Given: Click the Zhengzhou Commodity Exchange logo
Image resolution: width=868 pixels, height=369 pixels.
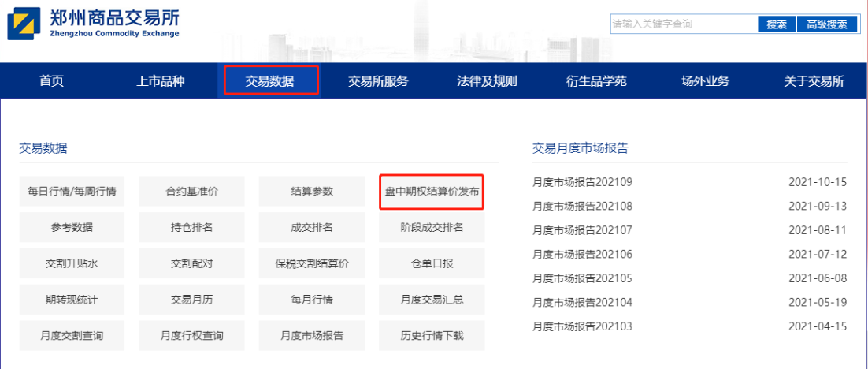Looking at the screenshot, I should 94,24.
